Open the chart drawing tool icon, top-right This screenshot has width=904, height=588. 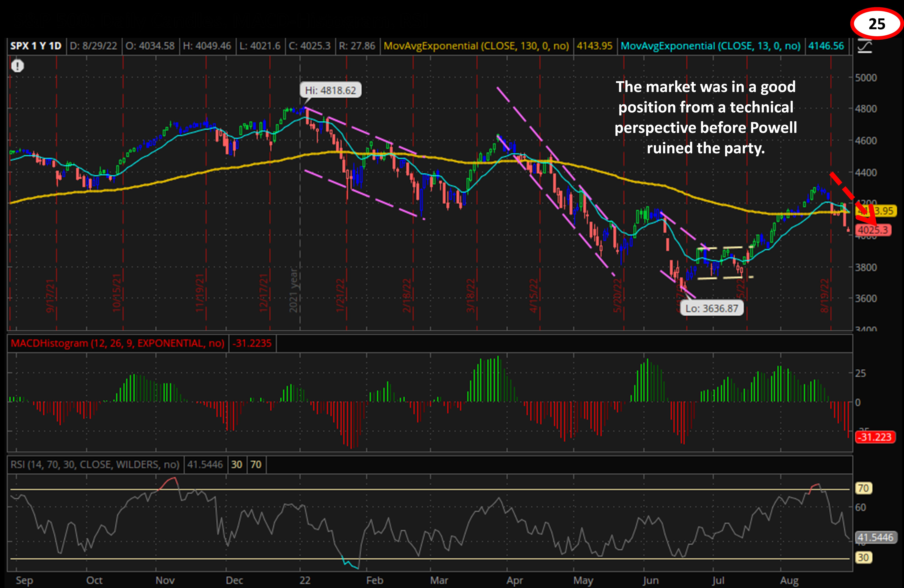coord(865,46)
